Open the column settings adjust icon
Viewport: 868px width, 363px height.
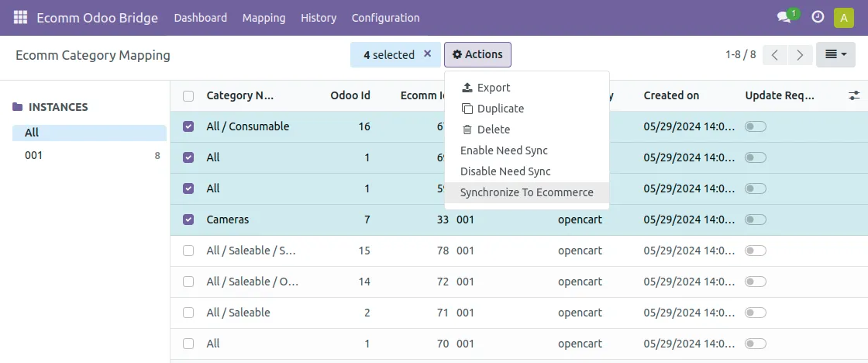point(854,95)
